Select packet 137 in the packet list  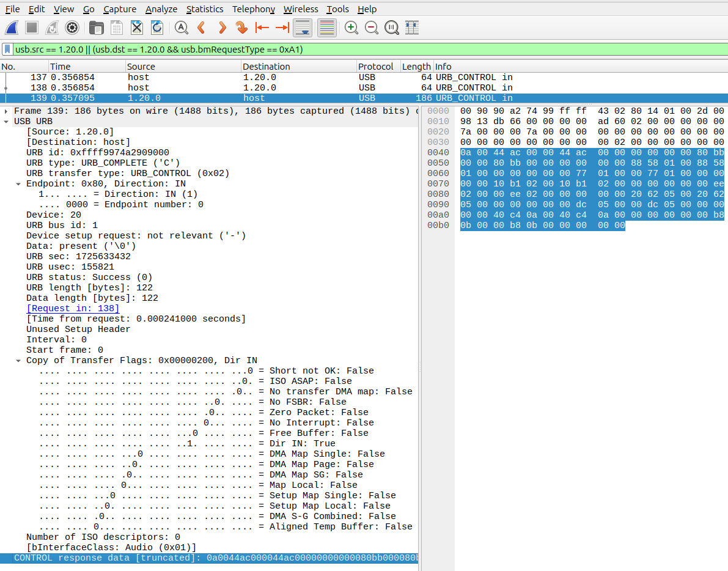(183, 77)
